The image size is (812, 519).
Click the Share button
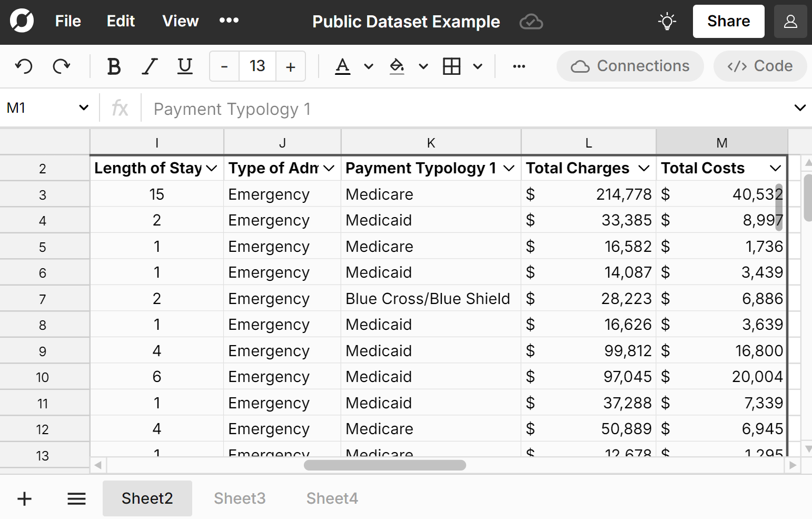pyautogui.click(x=728, y=21)
